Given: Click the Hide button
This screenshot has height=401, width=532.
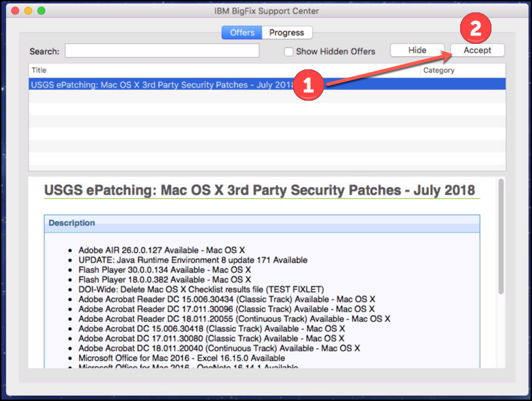Looking at the screenshot, I should (x=418, y=50).
